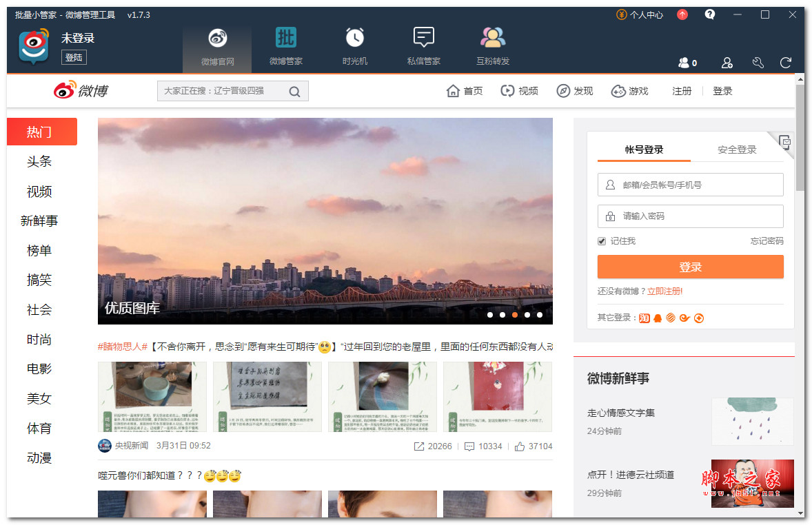Switch to the 安全登录 login tab
The image size is (812, 525).
pyautogui.click(x=735, y=147)
